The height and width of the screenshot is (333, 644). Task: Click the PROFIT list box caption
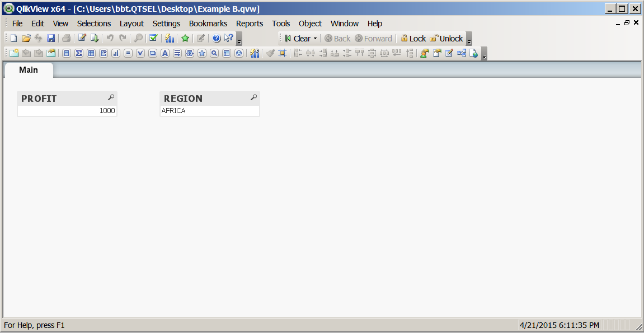click(67, 99)
